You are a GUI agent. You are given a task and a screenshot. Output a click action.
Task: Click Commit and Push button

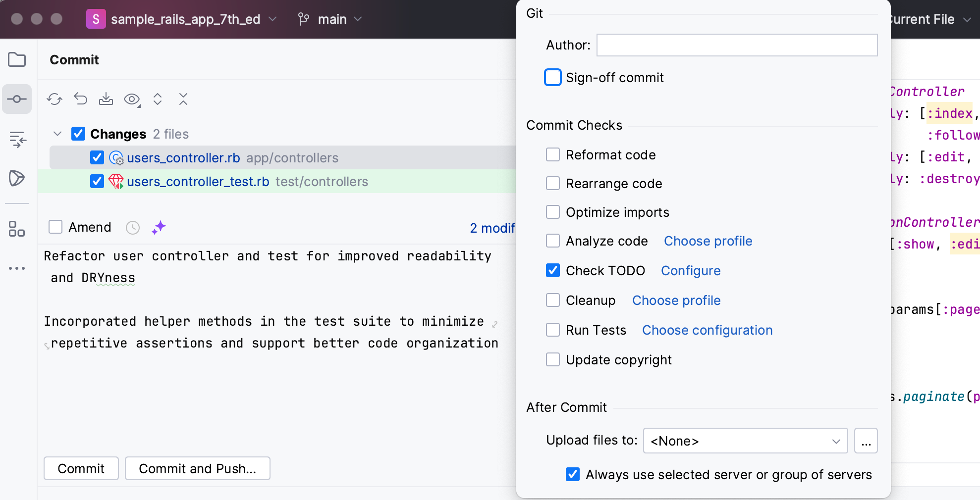pyautogui.click(x=197, y=468)
